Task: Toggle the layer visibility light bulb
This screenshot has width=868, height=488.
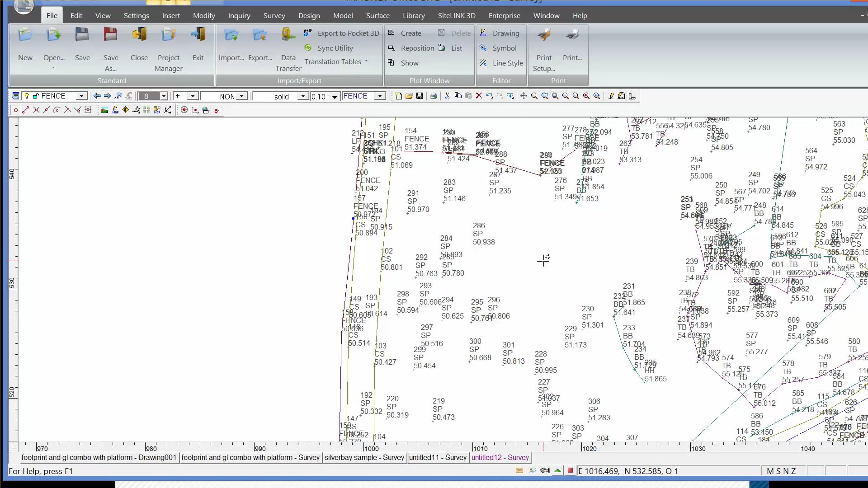Action: [x=26, y=96]
